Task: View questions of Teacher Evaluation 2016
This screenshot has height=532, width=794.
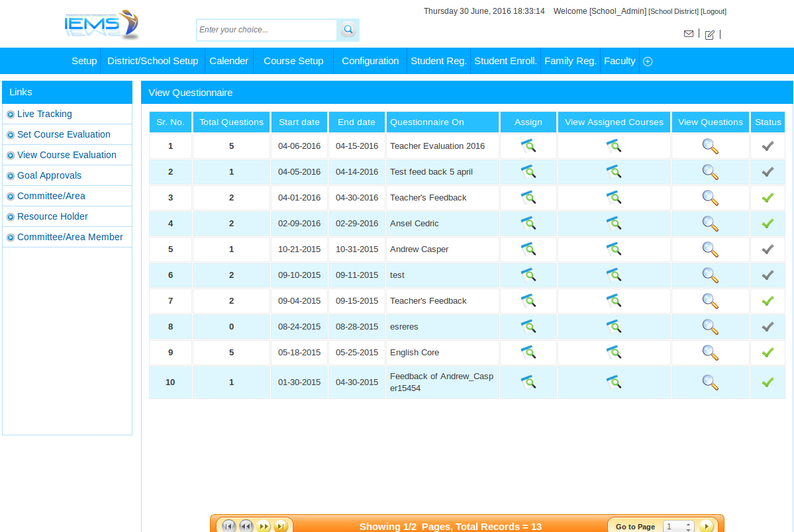Action: pos(710,146)
